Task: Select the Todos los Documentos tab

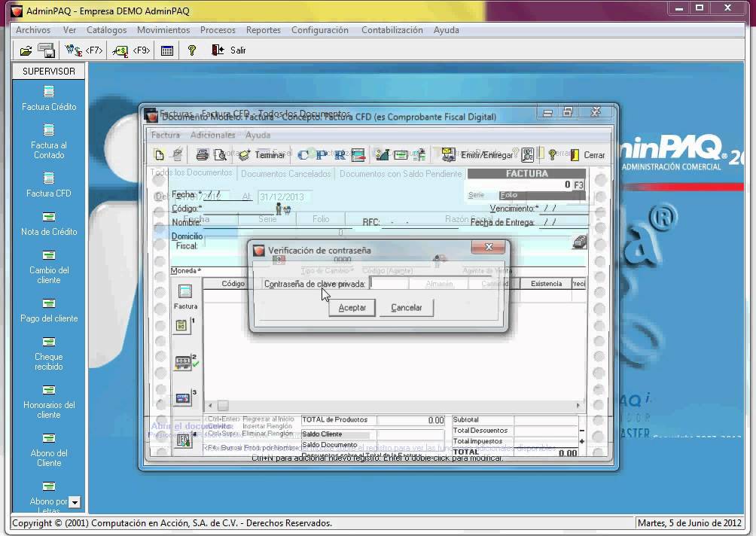Action: coord(191,172)
